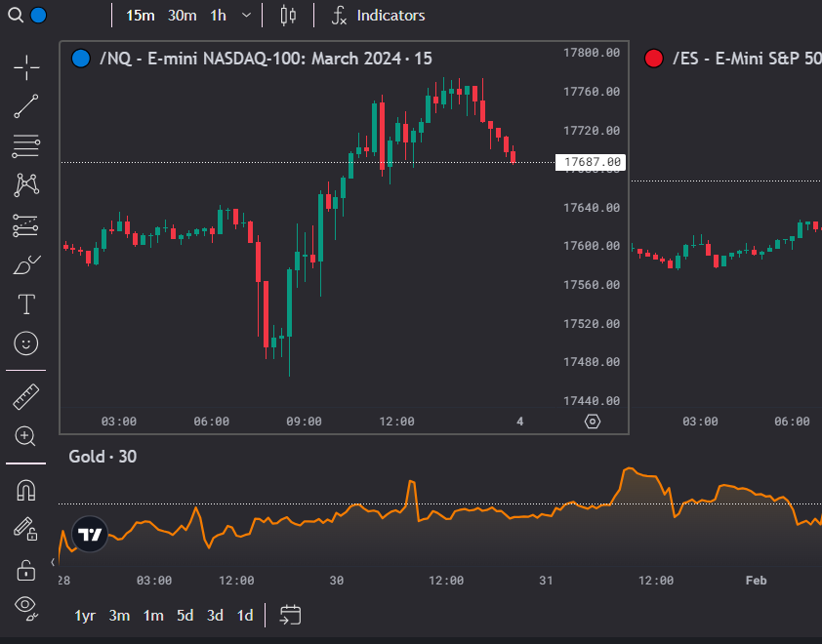Set date range to 1m
The image size is (822, 644).
tap(153, 615)
